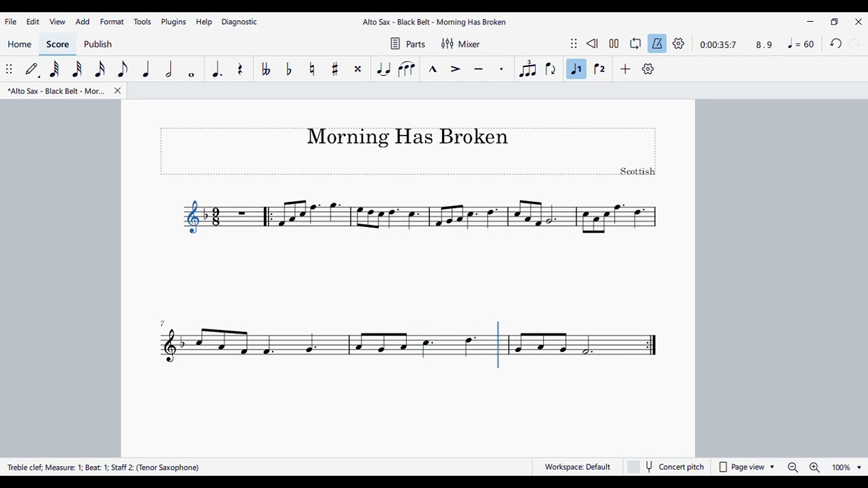
Task: Flip direction of selected element
Action: 551,69
